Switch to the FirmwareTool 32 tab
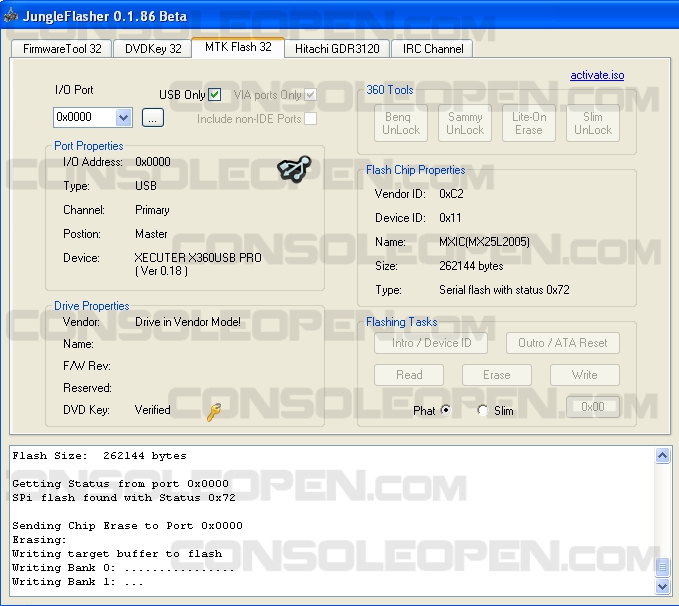 point(61,49)
